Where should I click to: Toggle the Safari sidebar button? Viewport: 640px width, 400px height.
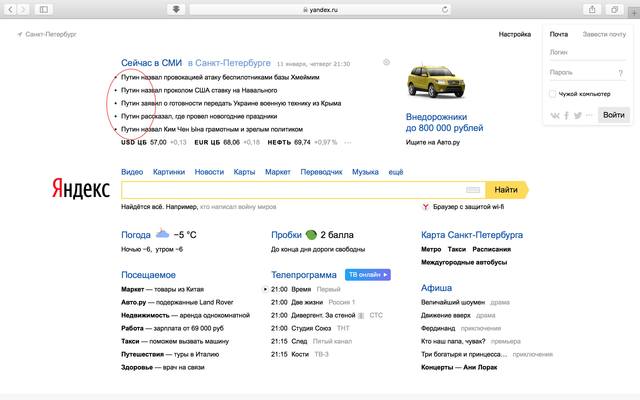(x=44, y=9)
